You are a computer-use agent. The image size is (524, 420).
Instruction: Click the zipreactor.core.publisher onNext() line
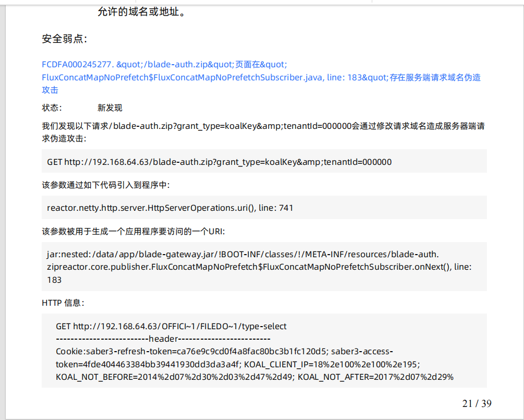tap(259, 267)
